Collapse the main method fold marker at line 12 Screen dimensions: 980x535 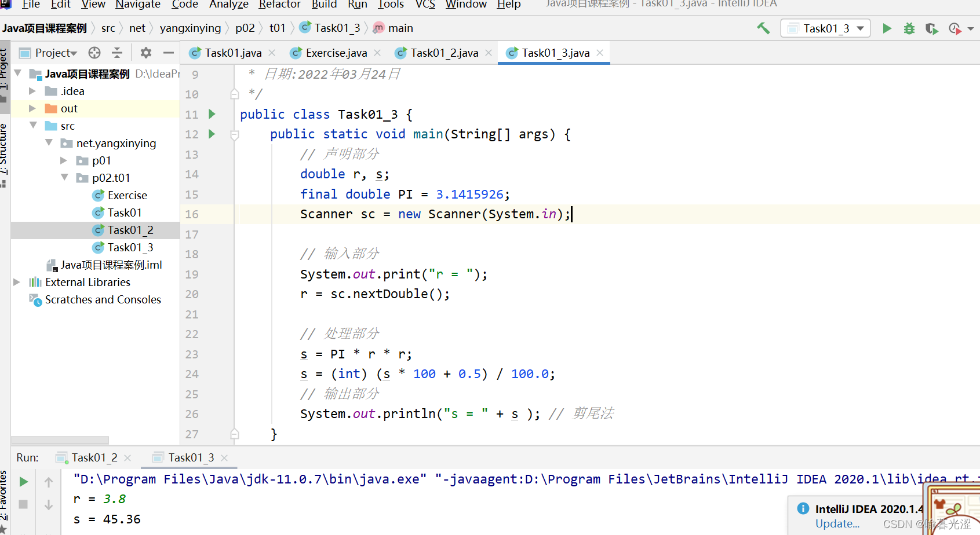click(x=235, y=135)
